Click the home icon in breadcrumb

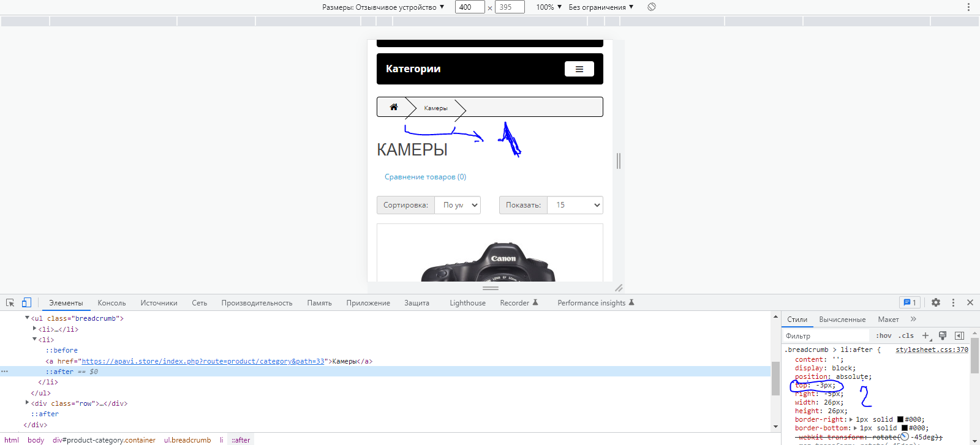[394, 107]
